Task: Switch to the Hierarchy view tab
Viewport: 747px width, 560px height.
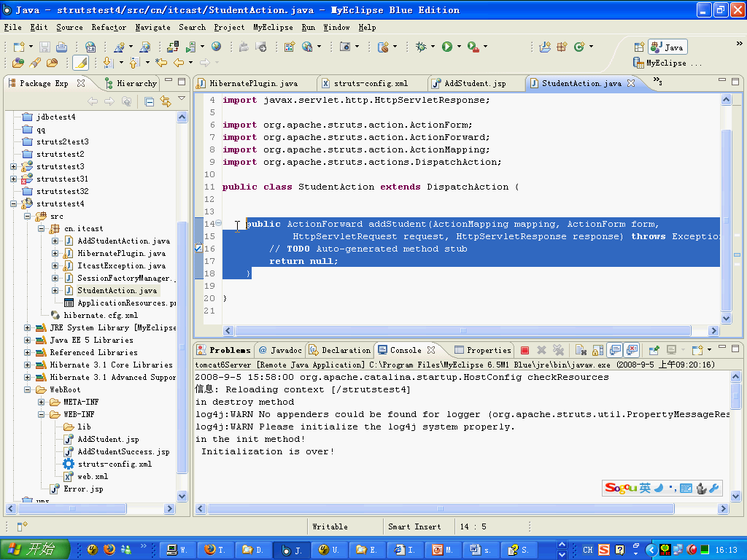Action: pos(131,83)
